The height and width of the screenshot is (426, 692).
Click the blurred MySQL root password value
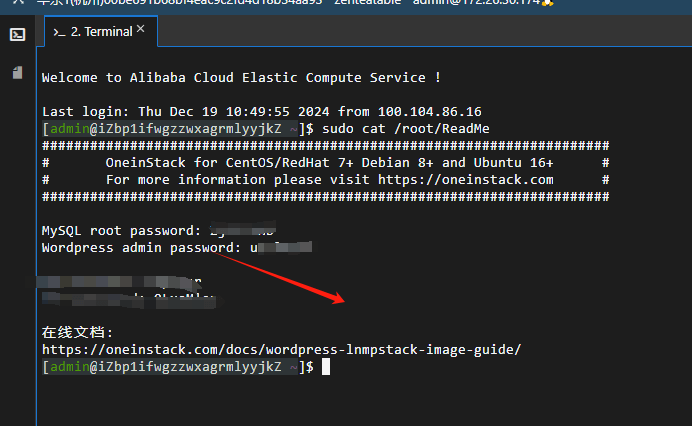coord(242,230)
